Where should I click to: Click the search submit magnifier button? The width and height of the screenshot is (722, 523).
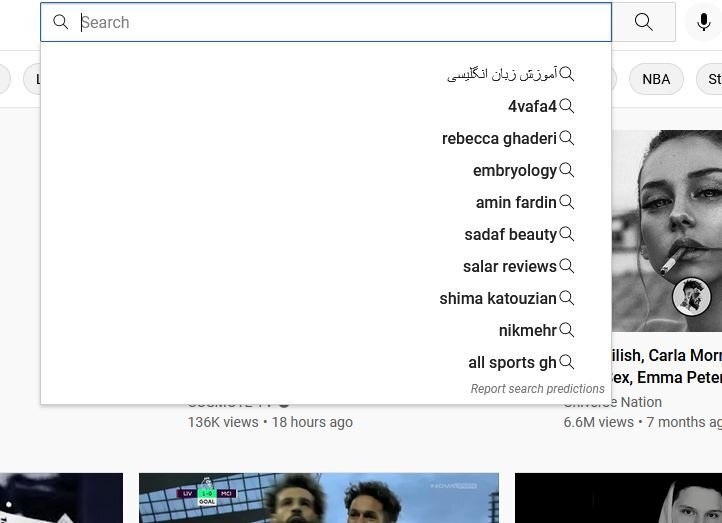pos(643,22)
